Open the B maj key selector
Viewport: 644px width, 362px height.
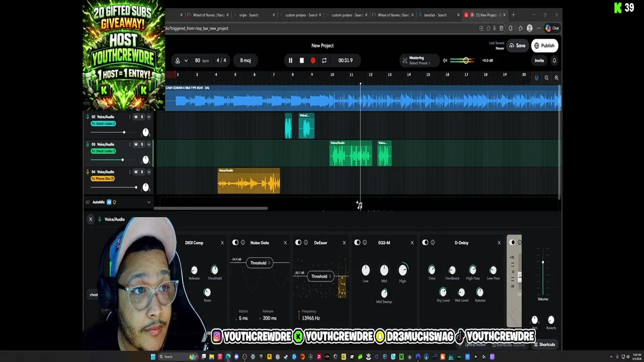(x=245, y=60)
